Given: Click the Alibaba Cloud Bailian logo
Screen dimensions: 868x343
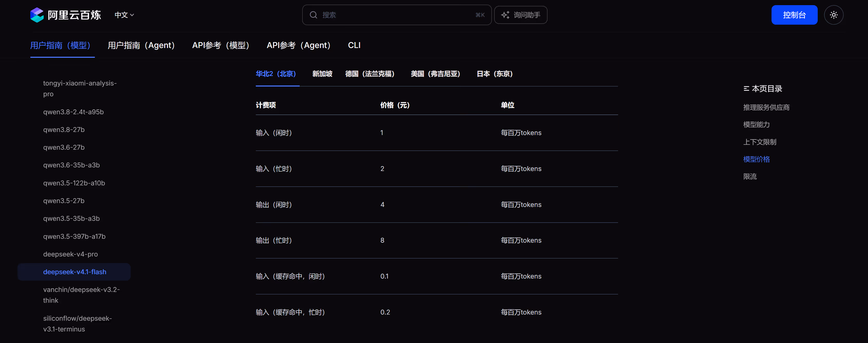Looking at the screenshot, I should [x=65, y=15].
